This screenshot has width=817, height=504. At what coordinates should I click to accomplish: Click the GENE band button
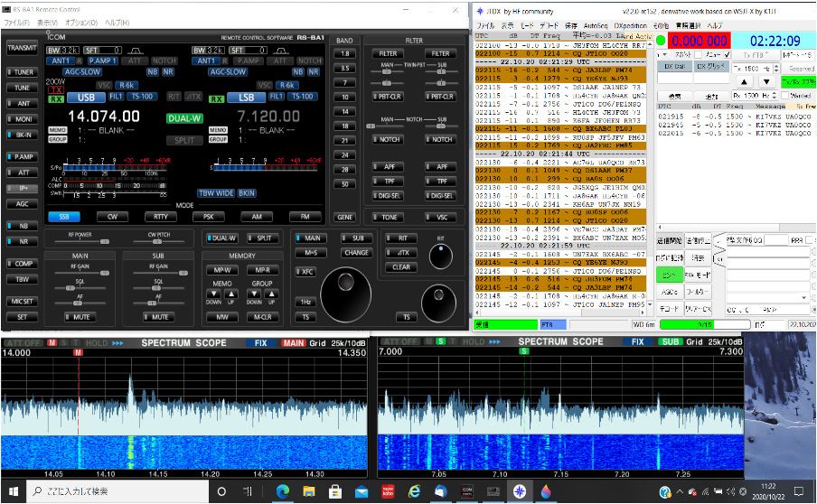pyautogui.click(x=345, y=217)
